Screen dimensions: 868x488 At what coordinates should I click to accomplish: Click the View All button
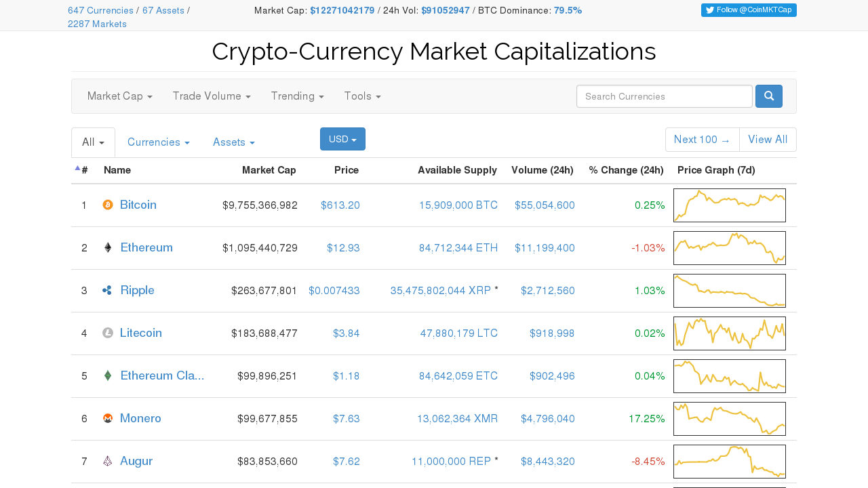click(768, 140)
